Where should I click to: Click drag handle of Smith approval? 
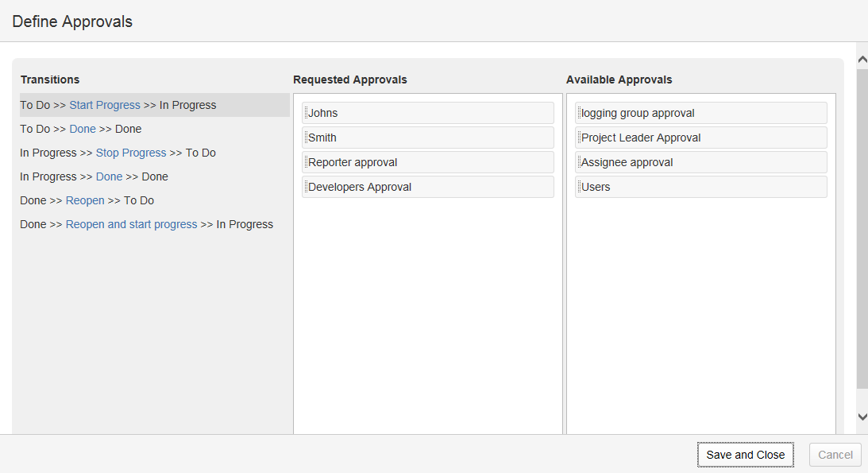(306, 138)
